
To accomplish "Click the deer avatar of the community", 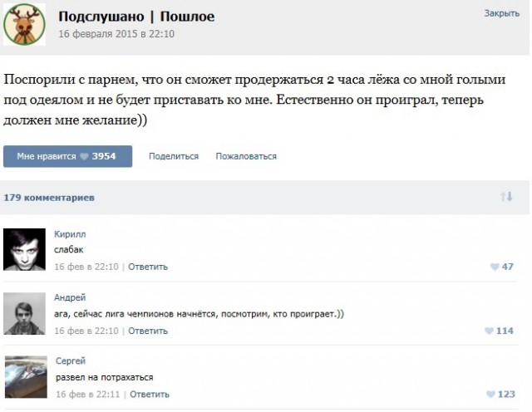I will coord(26,26).
